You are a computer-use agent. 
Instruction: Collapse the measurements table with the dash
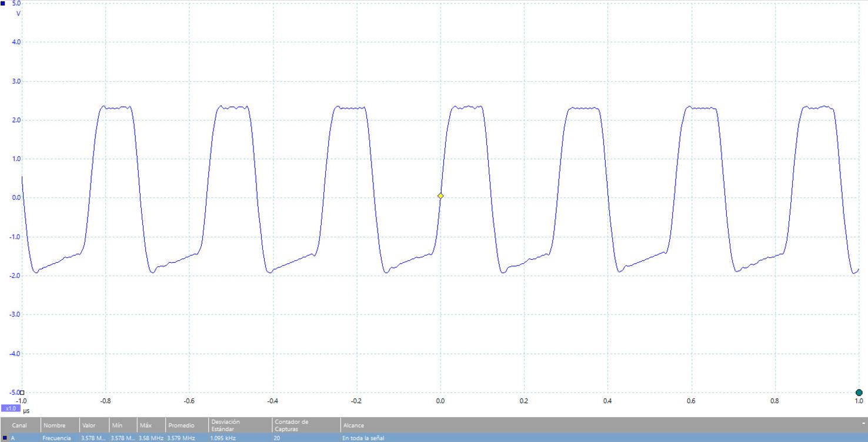coord(863,423)
